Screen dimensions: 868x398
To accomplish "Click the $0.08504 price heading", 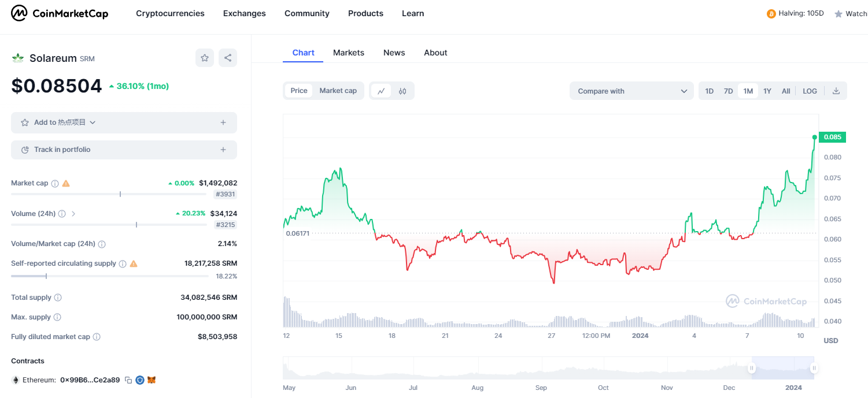I will (57, 86).
